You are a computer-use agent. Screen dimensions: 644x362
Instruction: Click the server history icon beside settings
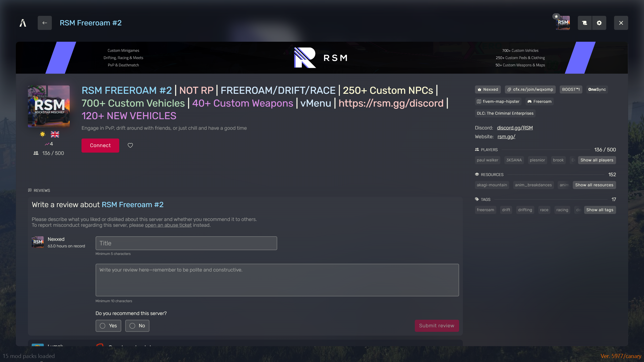585,23
